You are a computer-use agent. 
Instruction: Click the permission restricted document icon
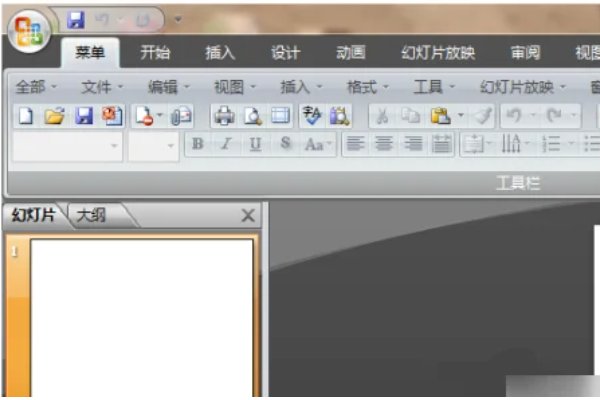click(144, 116)
